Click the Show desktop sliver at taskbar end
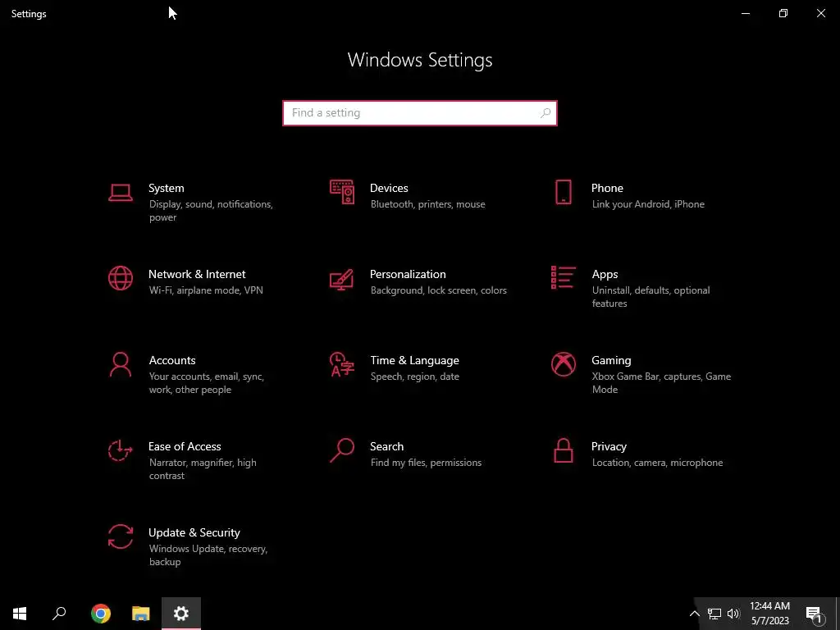This screenshot has height=630, width=840. [838, 614]
